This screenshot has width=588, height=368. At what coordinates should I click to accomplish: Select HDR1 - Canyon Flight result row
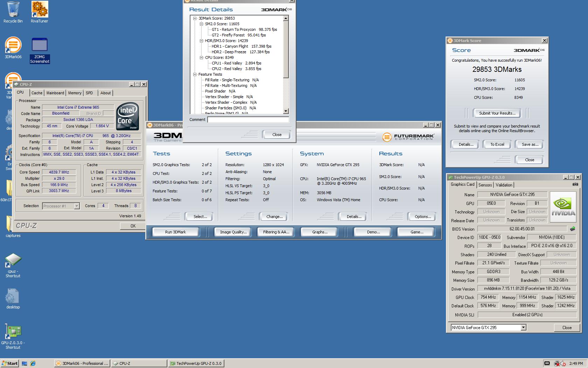(241, 46)
